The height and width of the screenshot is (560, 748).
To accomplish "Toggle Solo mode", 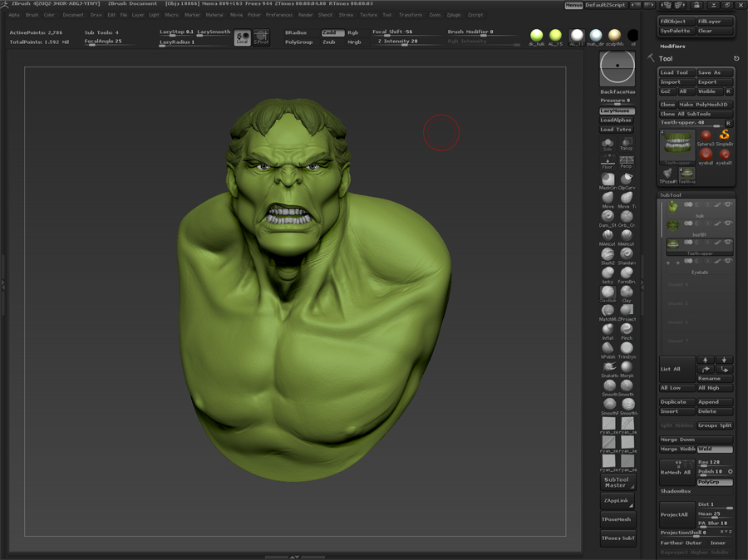I will (x=608, y=145).
